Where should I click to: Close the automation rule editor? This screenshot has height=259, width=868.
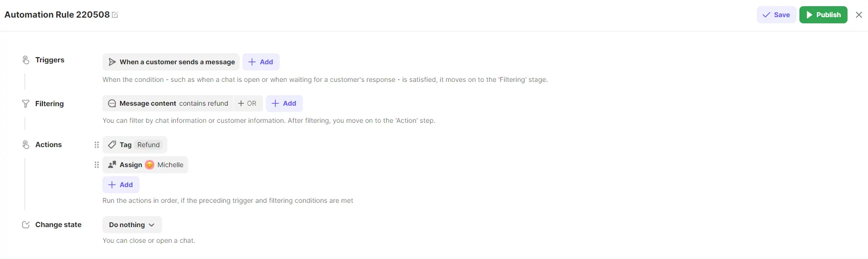point(858,15)
